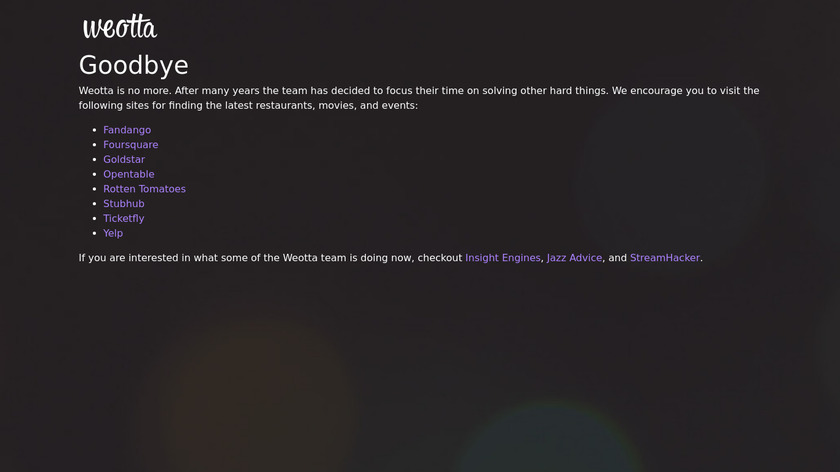Click the word "checkout" in the last sentence
The image size is (840, 472).
[439, 258]
